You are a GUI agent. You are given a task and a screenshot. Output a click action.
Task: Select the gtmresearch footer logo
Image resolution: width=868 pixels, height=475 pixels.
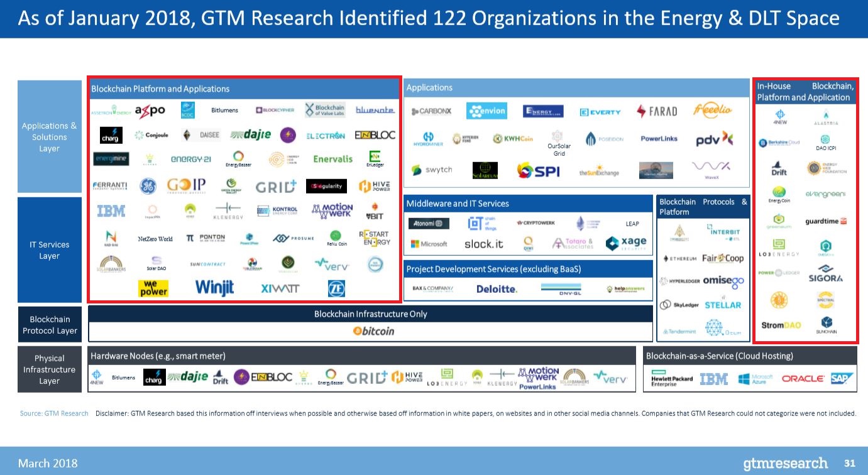pos(786,464)
